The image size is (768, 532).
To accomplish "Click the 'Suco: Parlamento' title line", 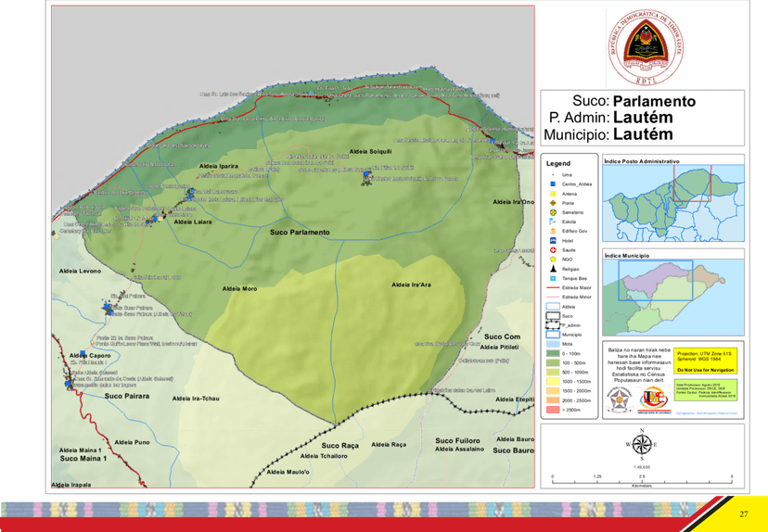I will 634,101.
